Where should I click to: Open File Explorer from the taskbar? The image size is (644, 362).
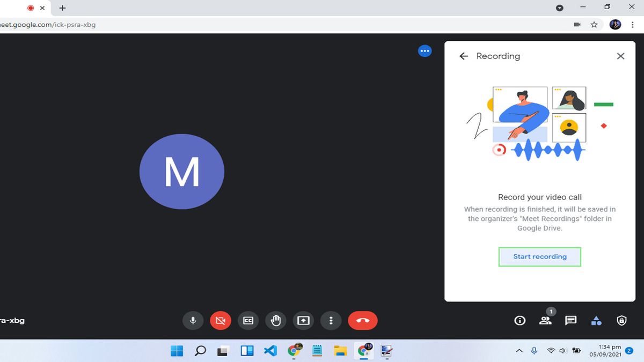(340, 351)
